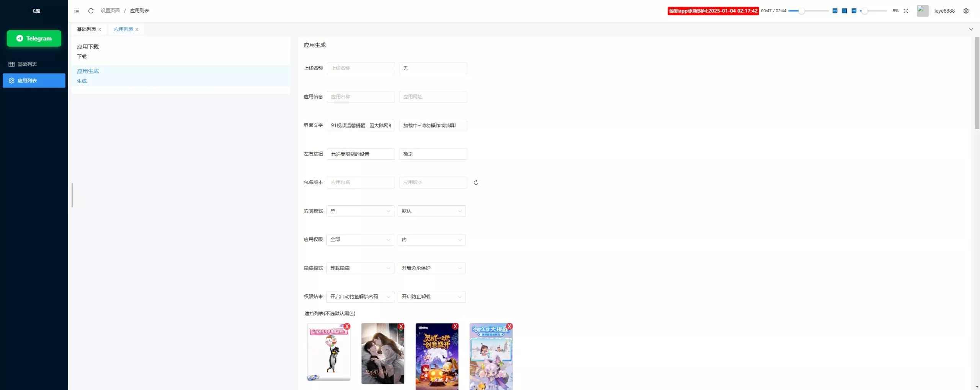Click the audio progress slider
The height and width of the screenshot is (390, 980).
808,11
